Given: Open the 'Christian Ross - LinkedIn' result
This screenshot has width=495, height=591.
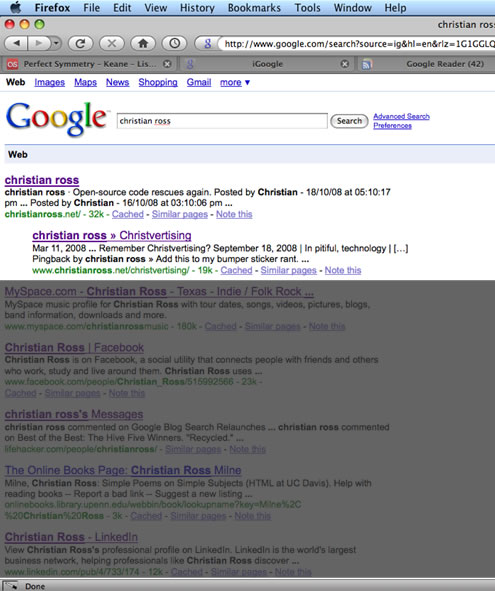Looking at the screenshot, I should [71, 537].
